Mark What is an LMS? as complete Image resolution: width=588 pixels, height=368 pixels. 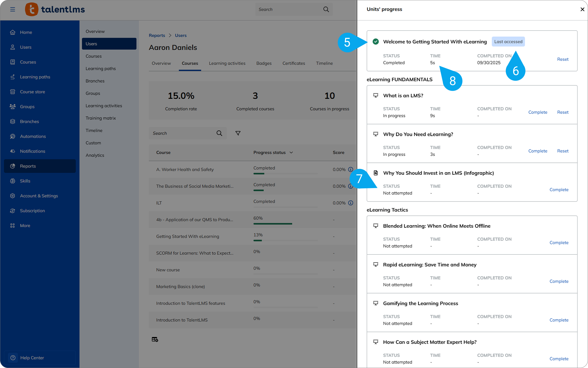coord(538,112)
